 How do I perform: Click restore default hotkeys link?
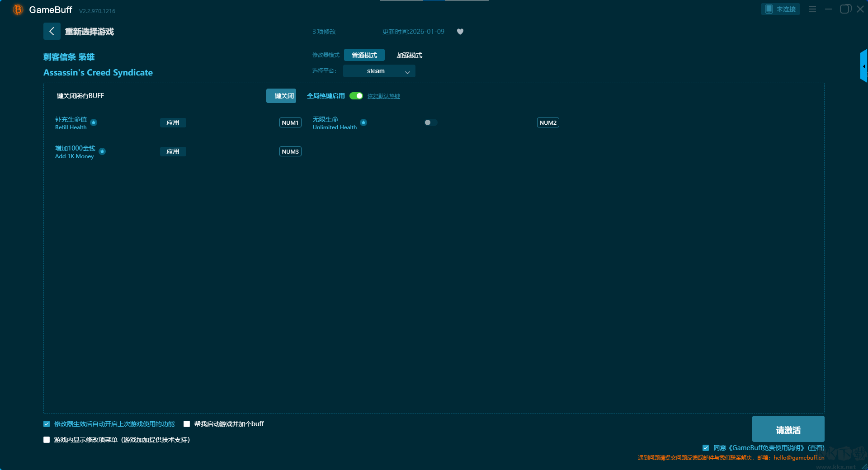point(383,96)
